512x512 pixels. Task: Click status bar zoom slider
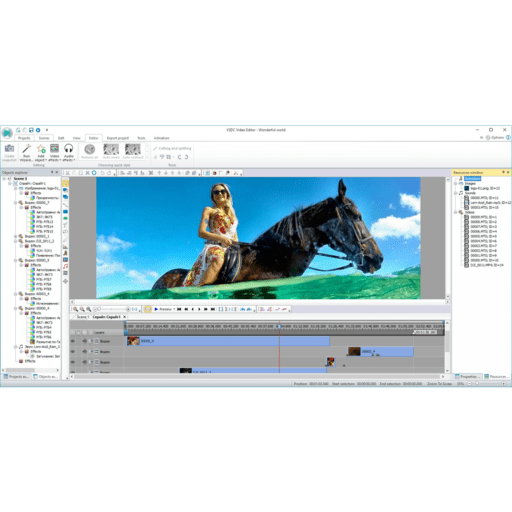[486, 384]
